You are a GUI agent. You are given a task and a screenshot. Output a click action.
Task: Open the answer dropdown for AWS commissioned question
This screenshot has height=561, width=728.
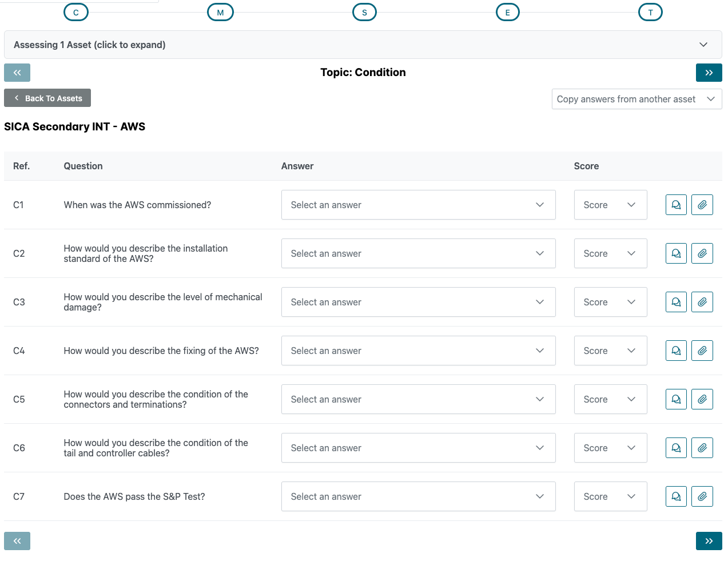click(x=418, y=205)
